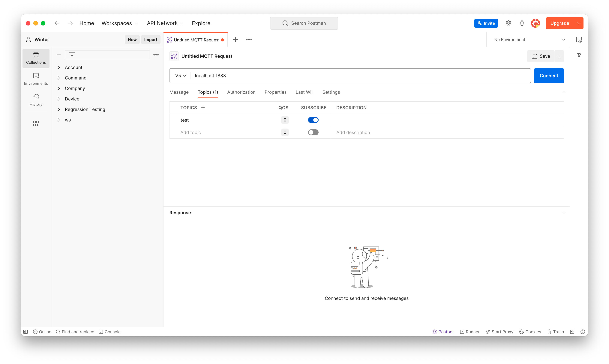Open help icon in status bar
This screenshot has width=609, height=364.
[x=583, y=332]
